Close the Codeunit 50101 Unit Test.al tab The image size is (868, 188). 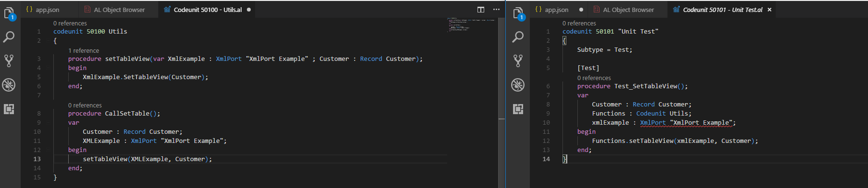click(770, 10)
